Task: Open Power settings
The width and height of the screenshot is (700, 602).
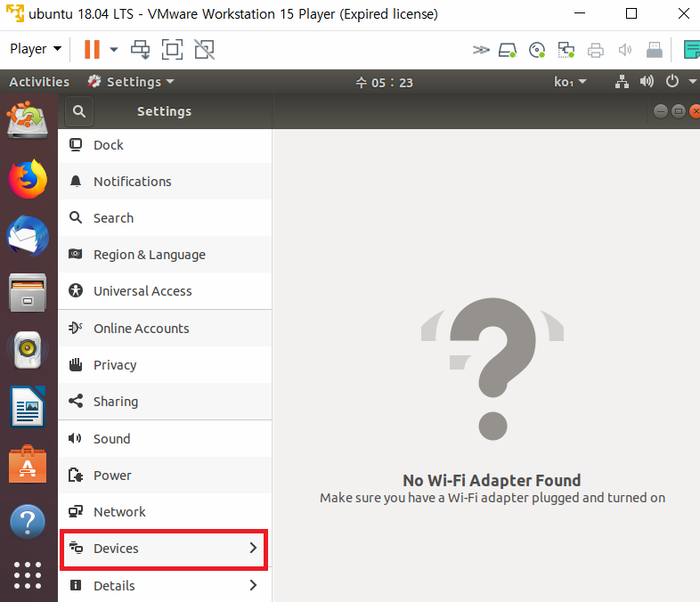Action: tap(165, 476)
